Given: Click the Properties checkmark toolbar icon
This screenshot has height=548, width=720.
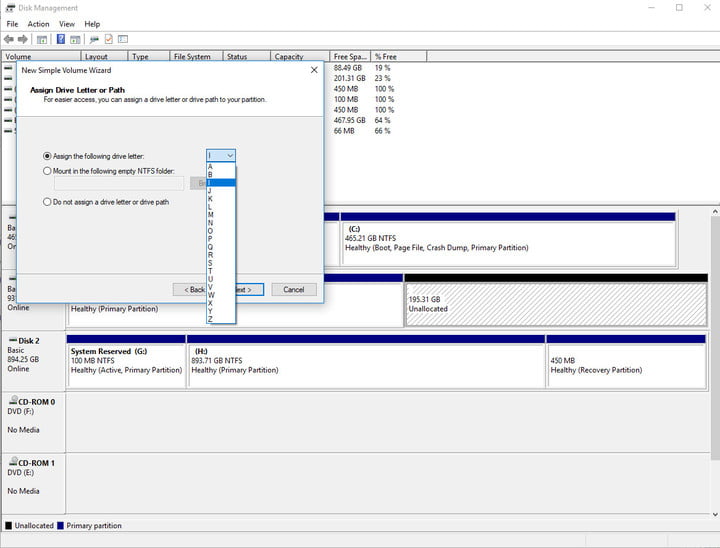Looking at the screenshot, I should click(x=109, y=40).
